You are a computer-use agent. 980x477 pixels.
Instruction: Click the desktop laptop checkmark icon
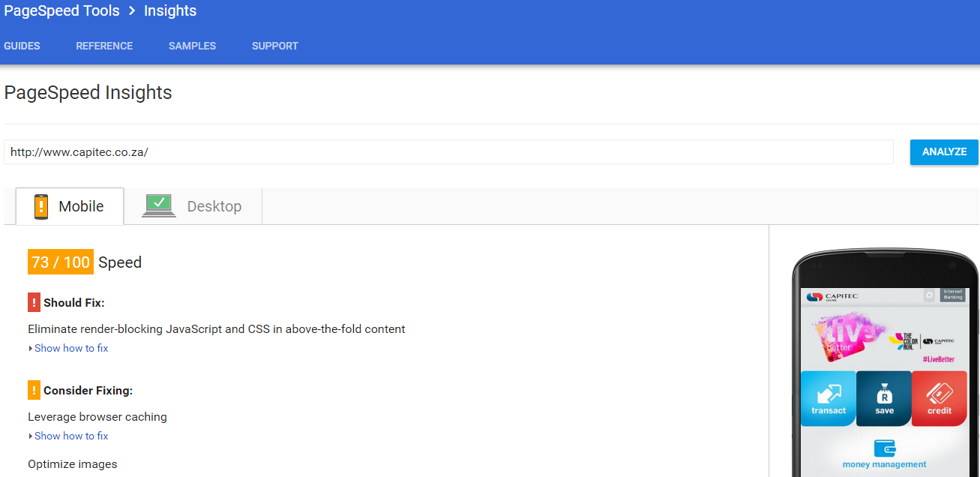point(159,205)
